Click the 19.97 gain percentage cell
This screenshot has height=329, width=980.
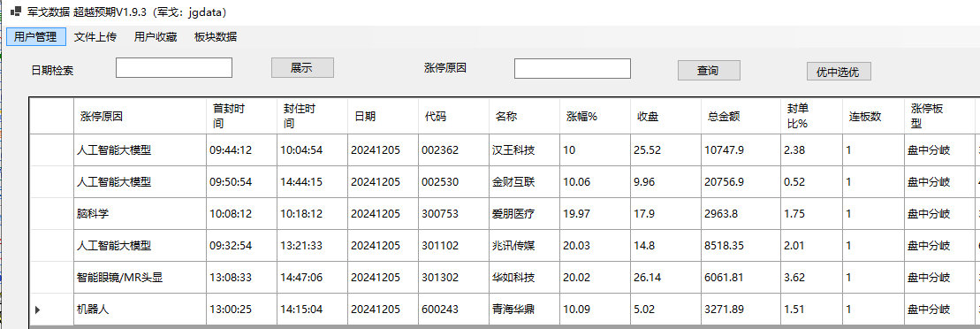pyautogui.click(x=595, y=214)
